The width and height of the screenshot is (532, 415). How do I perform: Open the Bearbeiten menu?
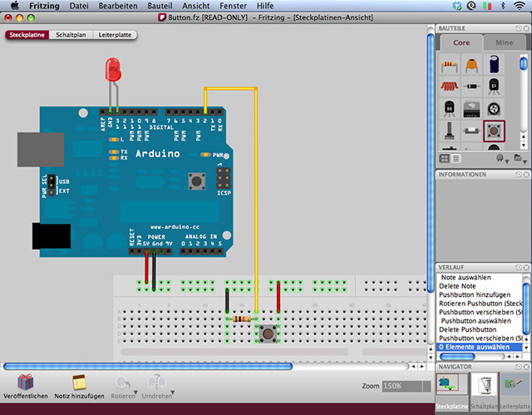(x=118, y=6)
